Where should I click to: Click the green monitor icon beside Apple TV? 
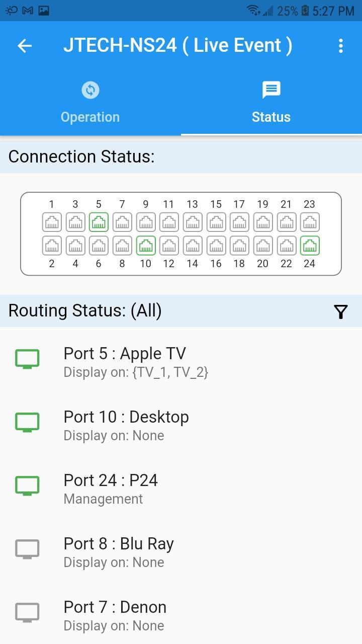[x=27, y=359]
